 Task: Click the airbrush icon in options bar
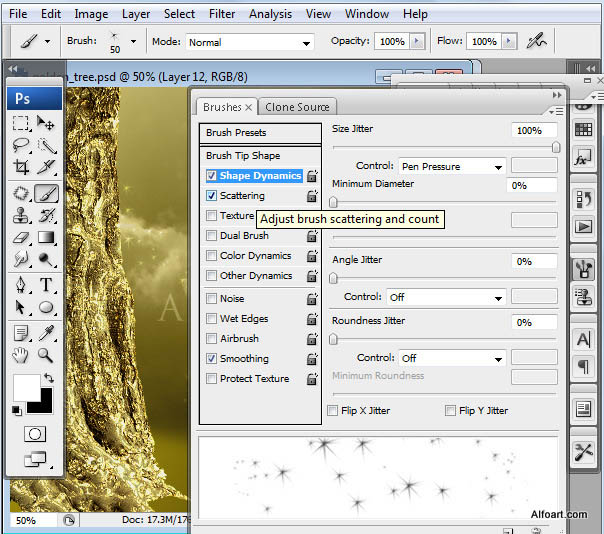(x=538, y=42)
